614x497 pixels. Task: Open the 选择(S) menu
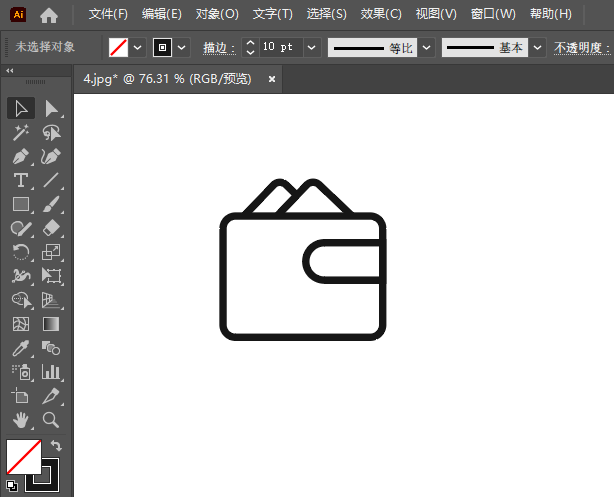click(x=327, y=14)
